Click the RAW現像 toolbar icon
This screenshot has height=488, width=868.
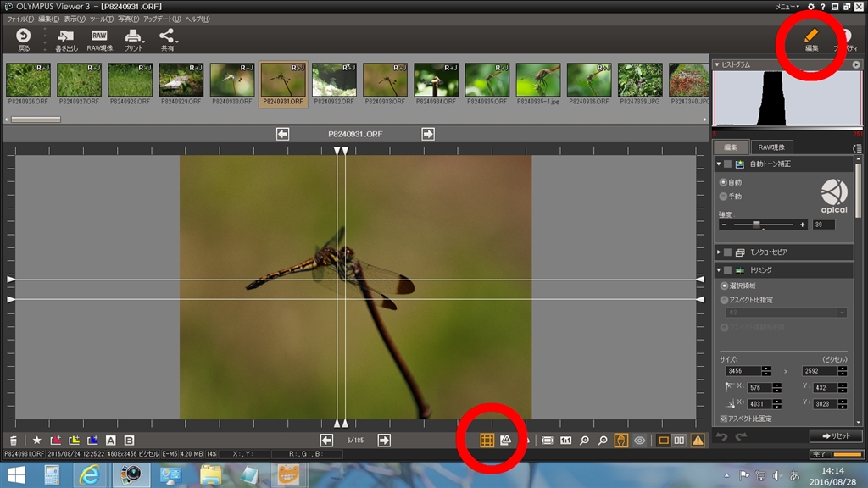(x=99, y=36)
